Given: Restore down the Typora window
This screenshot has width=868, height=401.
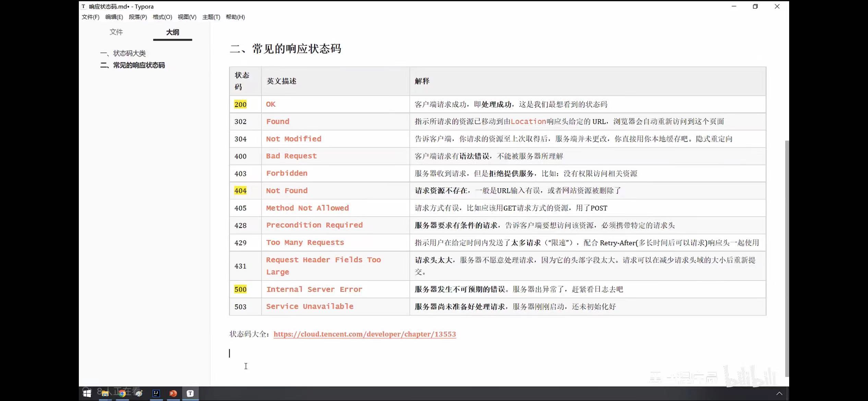Looking at the screenshot, I should tap(755, 7).
